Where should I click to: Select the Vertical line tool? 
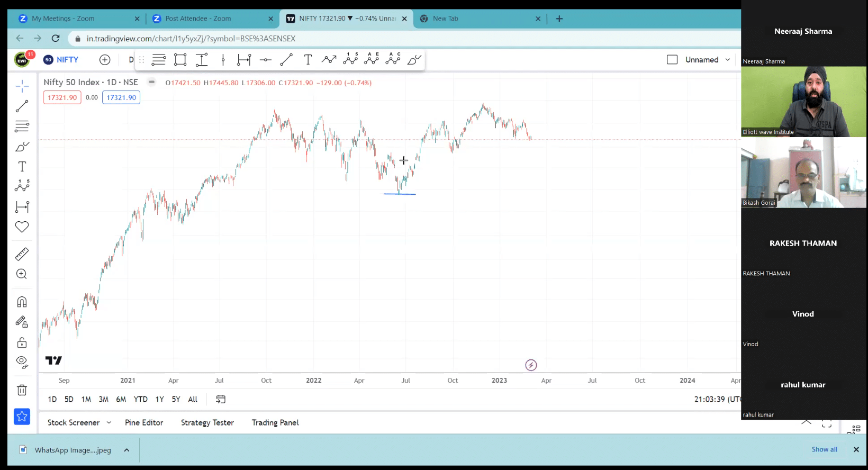[x=223, y=60]
